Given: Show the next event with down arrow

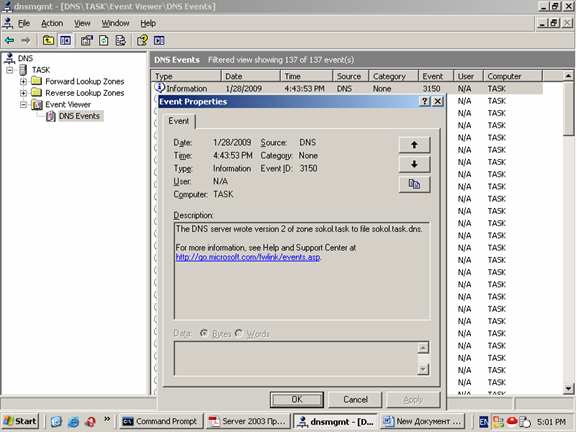Looking at the screenshot, I should pyautogui.click(x=414, y=164).
